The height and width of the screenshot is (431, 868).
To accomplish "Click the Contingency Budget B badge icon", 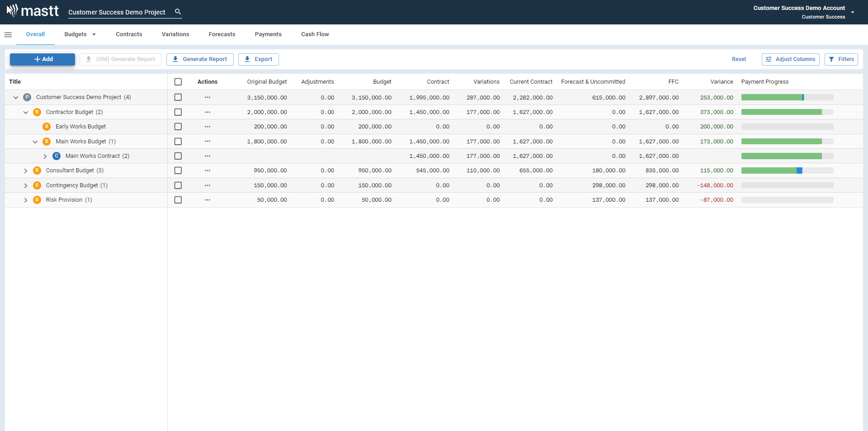I will point(37,185).
